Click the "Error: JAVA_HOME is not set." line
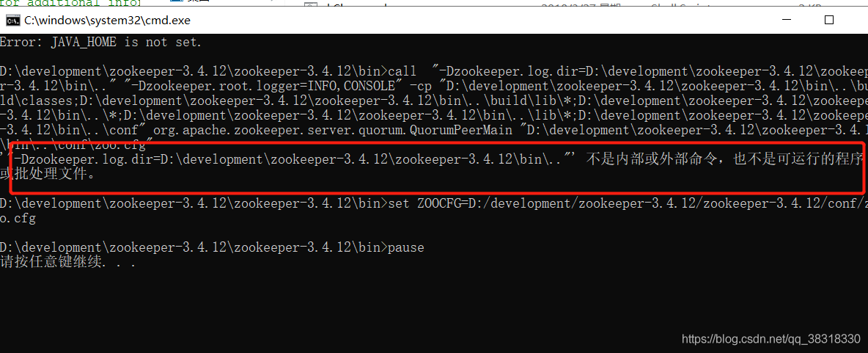The height and width of the screenshot is (353, 868). (x=100, y=42)
